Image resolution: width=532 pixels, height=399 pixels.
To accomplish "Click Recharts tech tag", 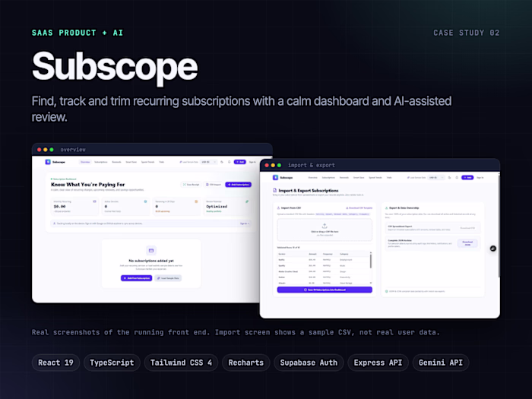I will coord(246,363).
